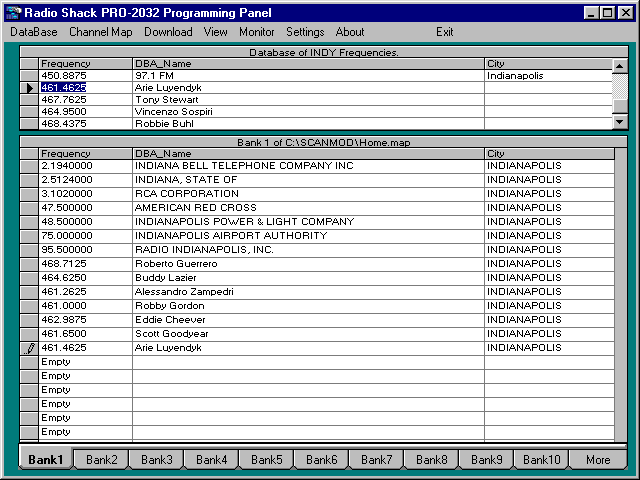Click the Bank 1 title bar caption
640x480 pixels.
324,142
